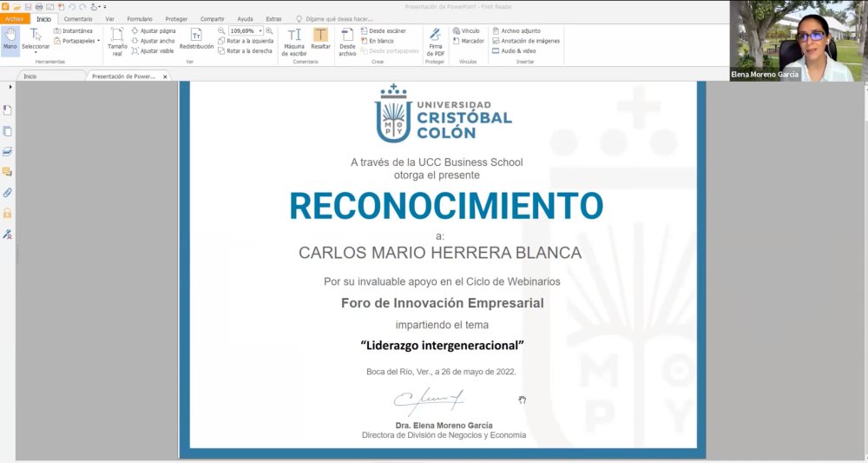Click Ajustar página fit option

pos(154,31)
